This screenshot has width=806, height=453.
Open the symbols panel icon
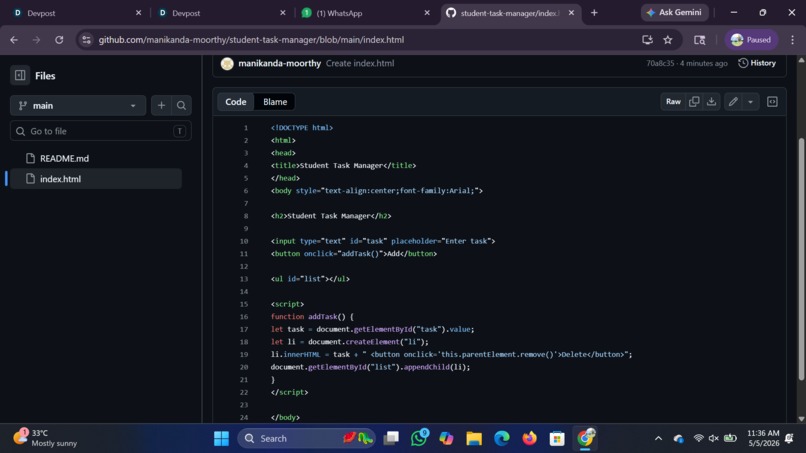click(x=772, y=102)
